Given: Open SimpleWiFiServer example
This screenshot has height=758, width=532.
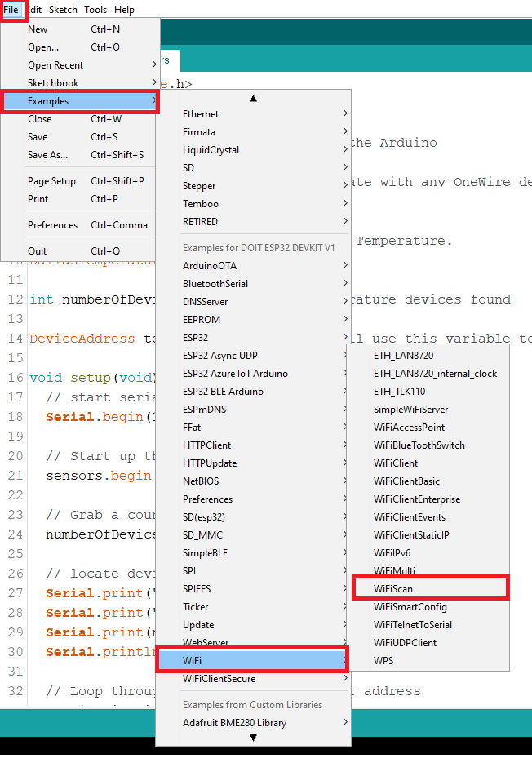Looking at the screenshot, I should point(428,409).
